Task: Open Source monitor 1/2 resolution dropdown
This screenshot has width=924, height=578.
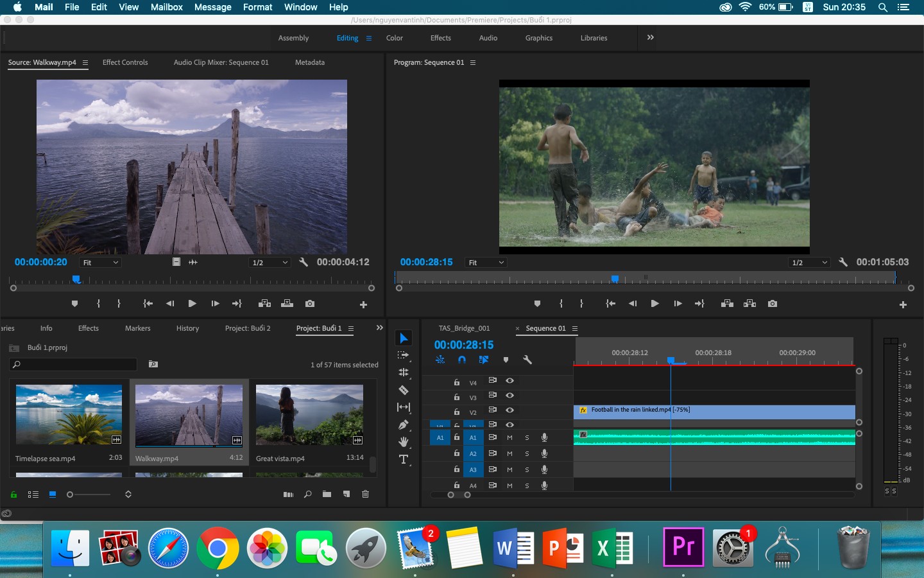Action: click(270, 263)
